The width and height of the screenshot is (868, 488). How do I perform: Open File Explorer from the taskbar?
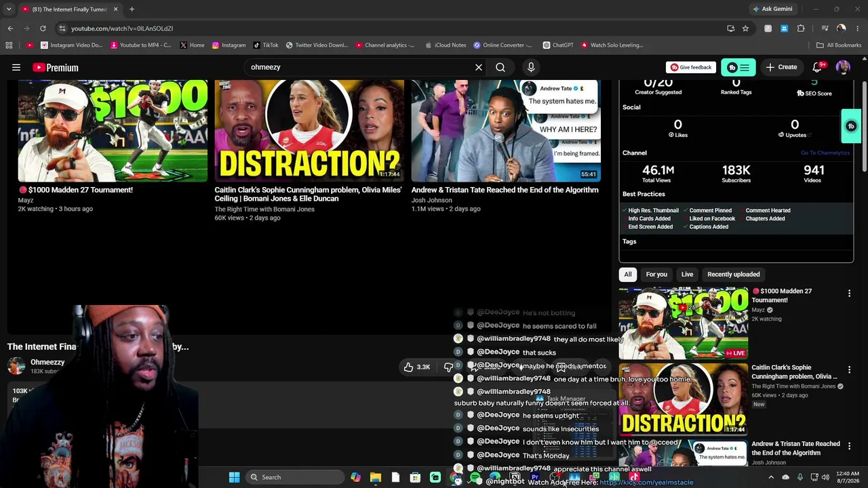(376, 477)
